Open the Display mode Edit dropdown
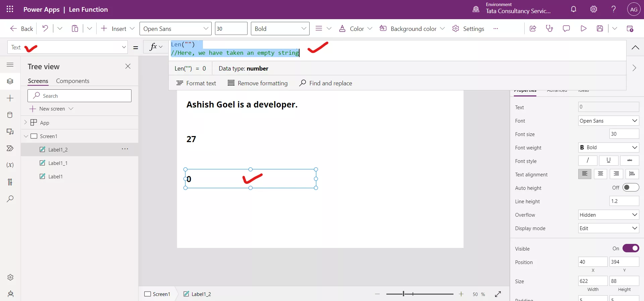The width and height of the screenshot is (644, 301). click(x=608, y=228)
